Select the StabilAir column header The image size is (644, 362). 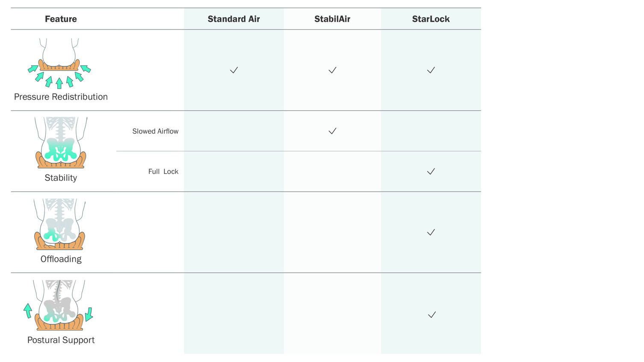click(332, 19)
